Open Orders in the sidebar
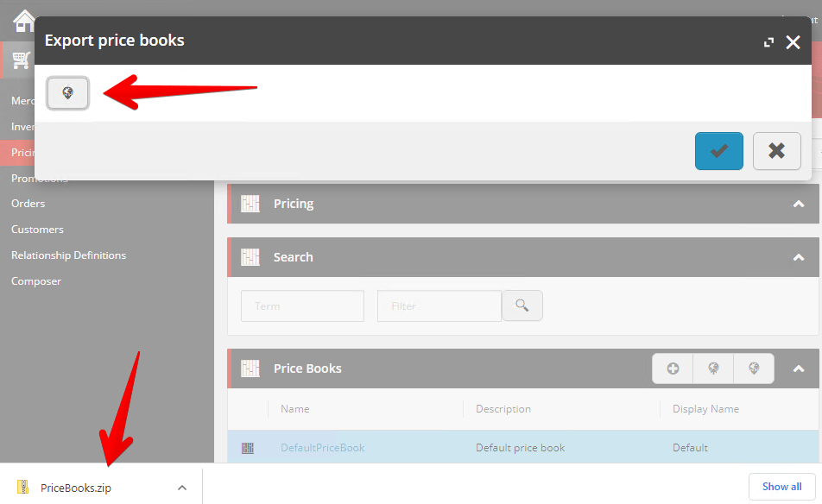This screenshot has width=822, height=504. pyautogui.click(x=28, y=204)
